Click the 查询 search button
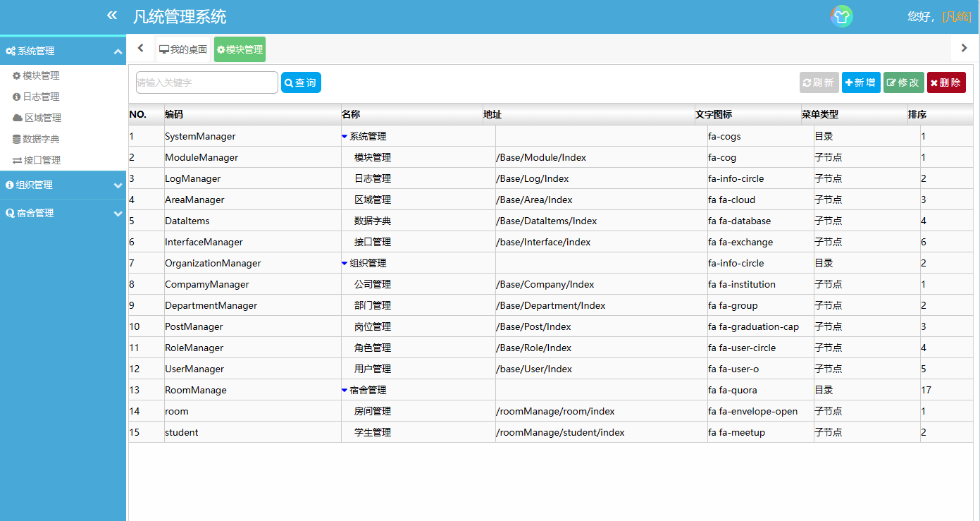 [301, 82]
